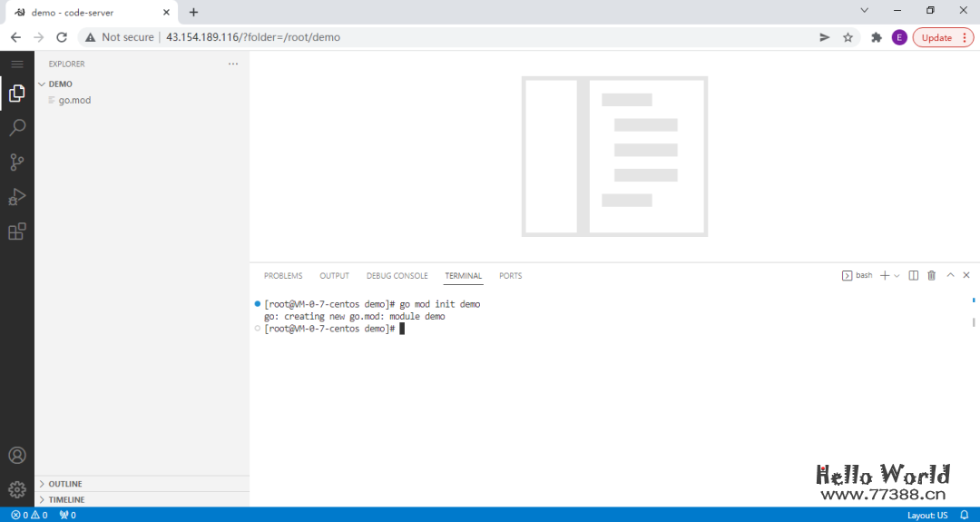
Task: Kill terminal with the trash icon
Action: [931, 275]
